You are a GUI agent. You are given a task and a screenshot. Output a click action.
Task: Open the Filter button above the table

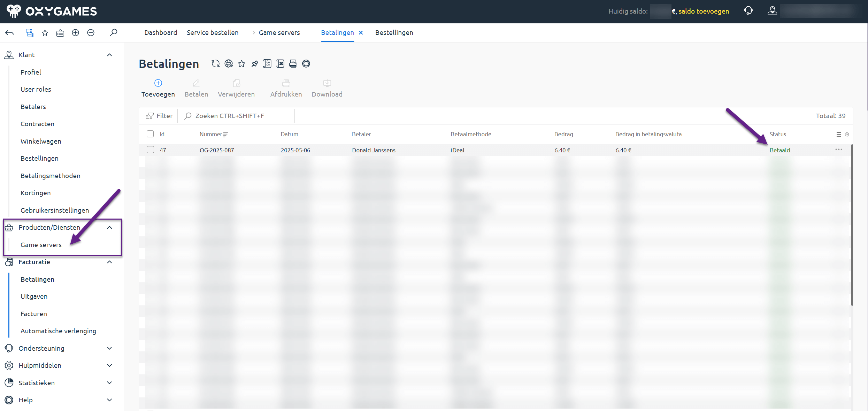click(159, 116)
